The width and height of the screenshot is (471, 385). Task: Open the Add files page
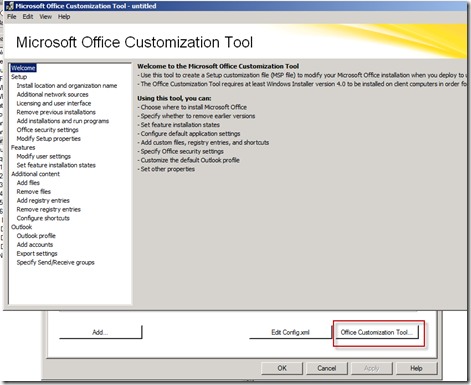[x=28, y=183]
